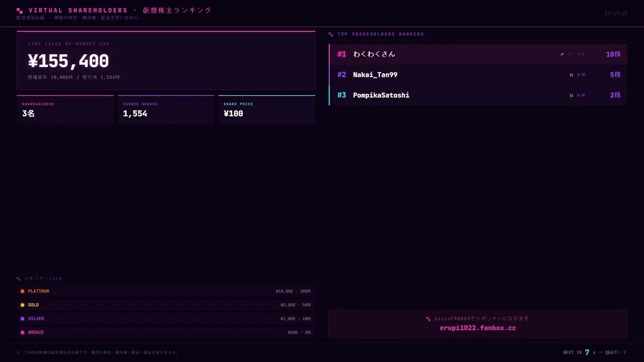Viewport: 644px width, 362px height.
Task: Click the rocket boost icon beside わくわくさん
Action: pos(562,54)
